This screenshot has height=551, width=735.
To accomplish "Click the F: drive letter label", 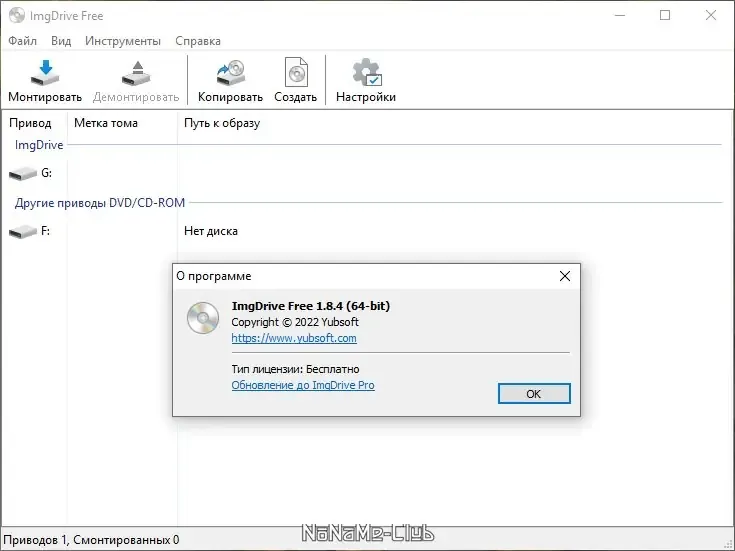I will [45, 231].
